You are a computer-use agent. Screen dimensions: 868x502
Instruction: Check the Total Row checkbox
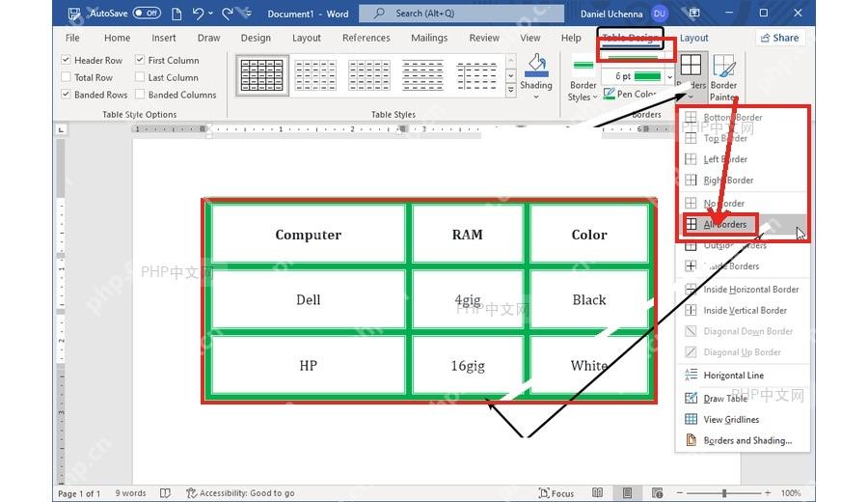click(66, 77)
